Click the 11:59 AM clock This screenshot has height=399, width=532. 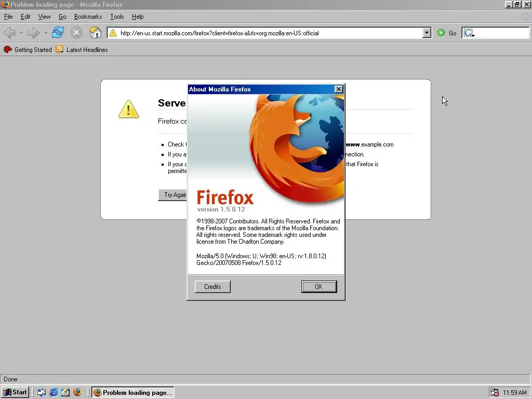pos(515,393)
